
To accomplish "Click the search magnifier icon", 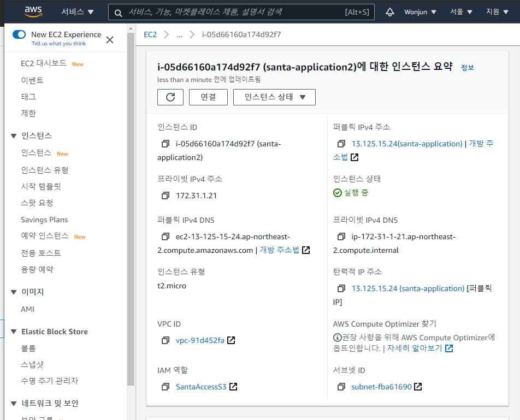I will coord(118,13).
